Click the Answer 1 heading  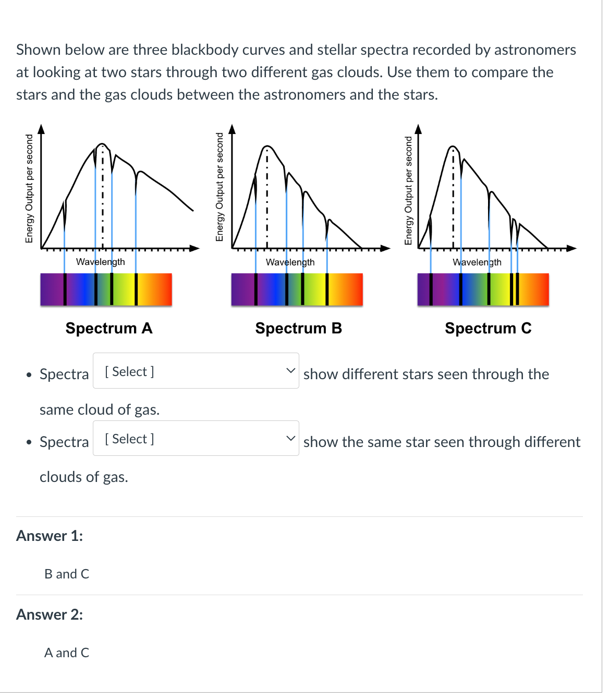click(49, 535)
